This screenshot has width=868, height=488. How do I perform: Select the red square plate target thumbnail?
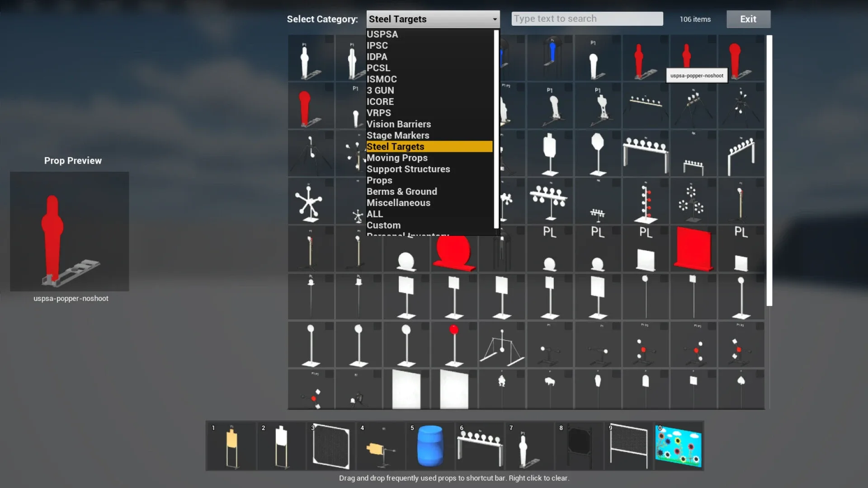[693, 249]
